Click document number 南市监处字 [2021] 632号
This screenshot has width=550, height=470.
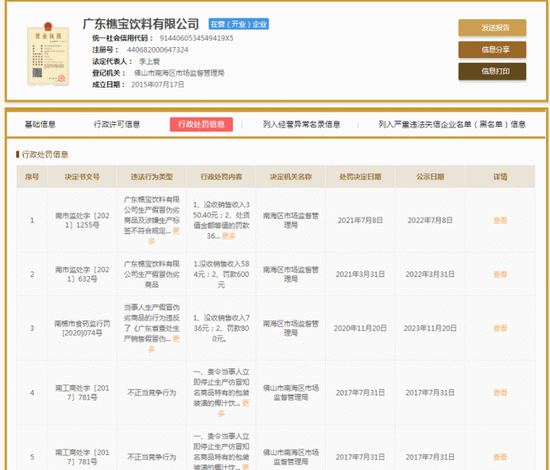point(82,274)
